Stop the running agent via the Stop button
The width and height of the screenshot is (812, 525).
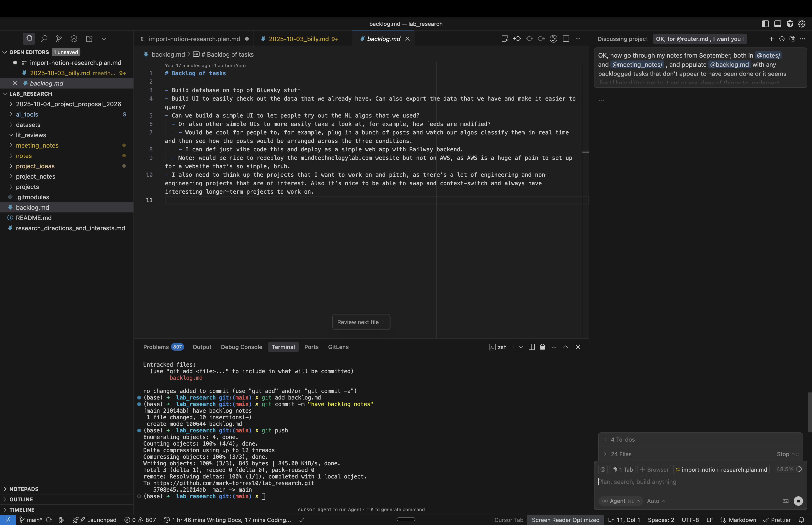[783, 454]
